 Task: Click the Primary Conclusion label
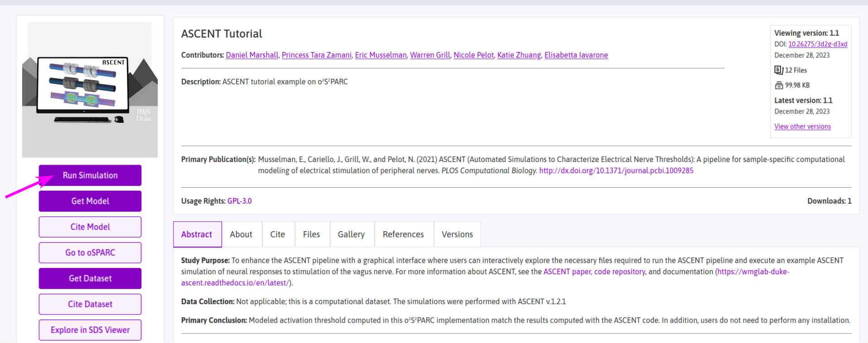[x=214, y=320]
